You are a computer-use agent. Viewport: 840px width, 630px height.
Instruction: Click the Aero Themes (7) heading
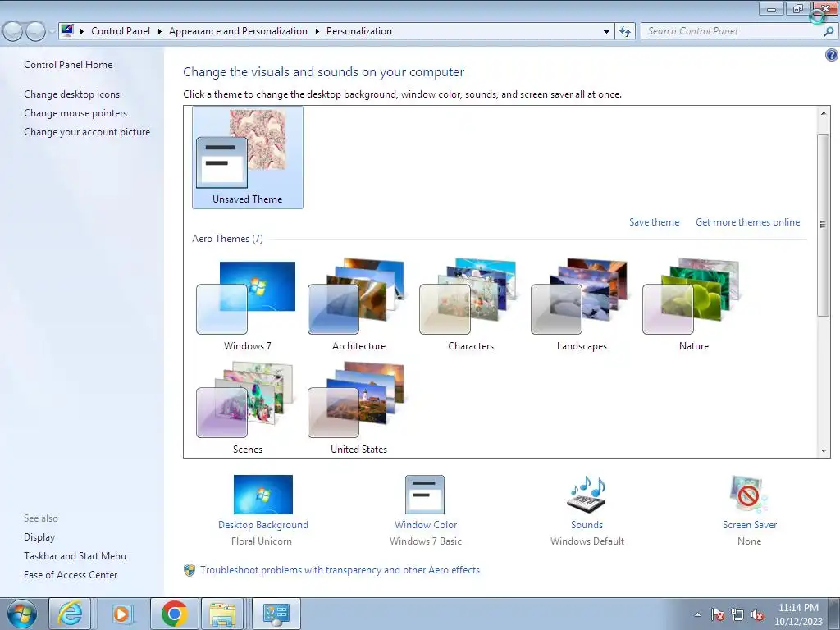pos(228,239)
